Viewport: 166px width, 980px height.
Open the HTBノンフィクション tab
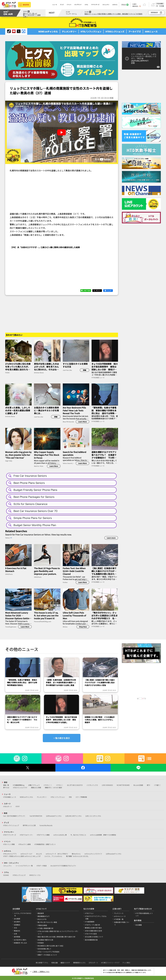(x=91, y=32)
